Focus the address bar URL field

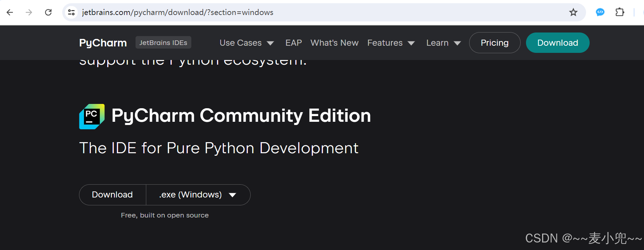point(324,12)
